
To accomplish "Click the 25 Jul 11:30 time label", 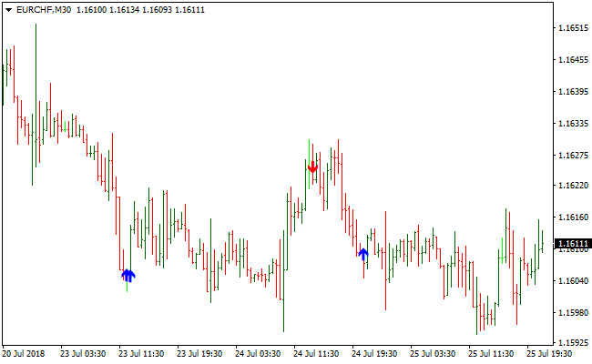I will [491, 354].
